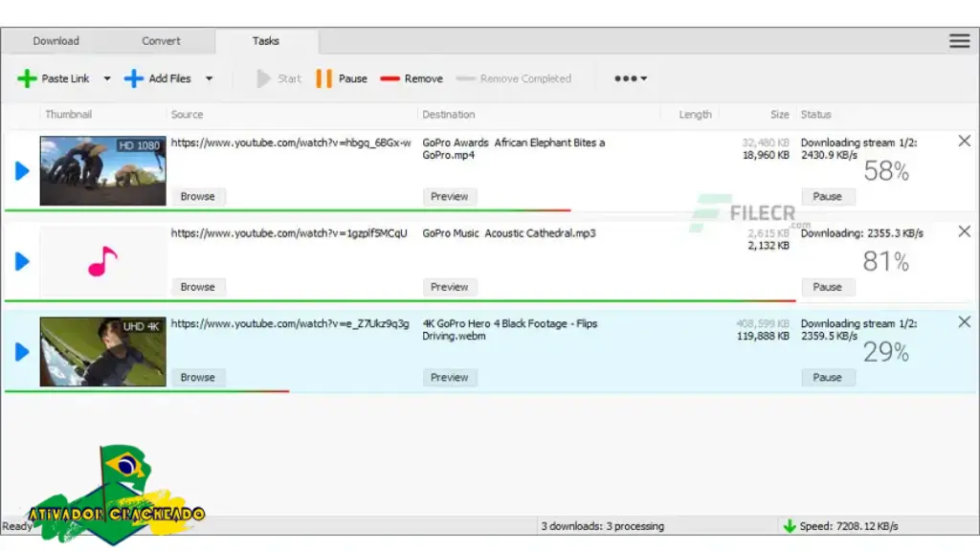The height and width of the screenshot is (551, 980).
Task: Pause the 58% African Elephant download
Action: click(828, 197)
